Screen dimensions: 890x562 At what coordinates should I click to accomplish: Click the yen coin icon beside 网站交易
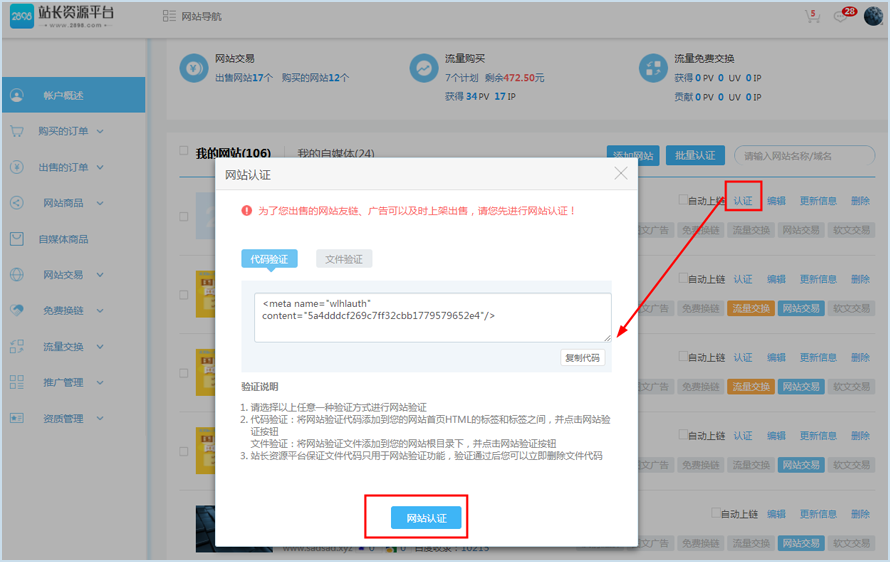click(191, 68)
